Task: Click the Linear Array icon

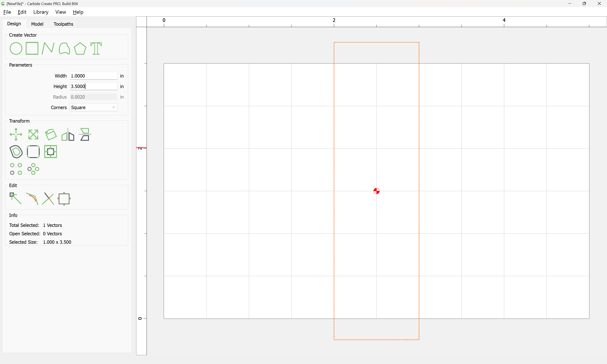Action: [16, 169]
